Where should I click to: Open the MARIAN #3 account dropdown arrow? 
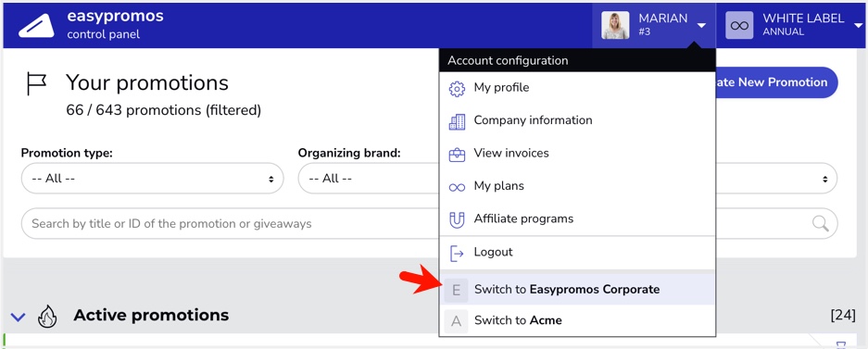(x=701, y=26)
